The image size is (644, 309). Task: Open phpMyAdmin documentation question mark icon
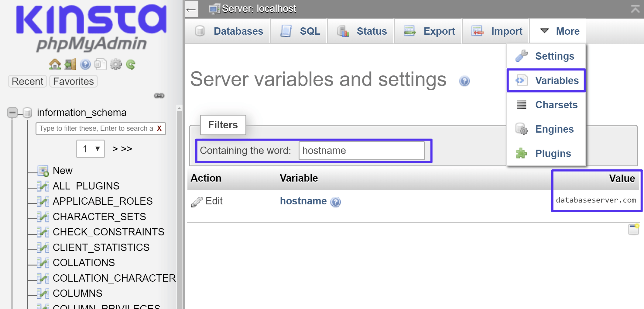85,64
